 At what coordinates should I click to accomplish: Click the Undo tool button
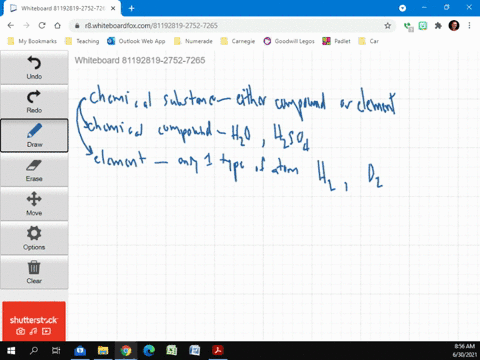(x=34, y=67)
